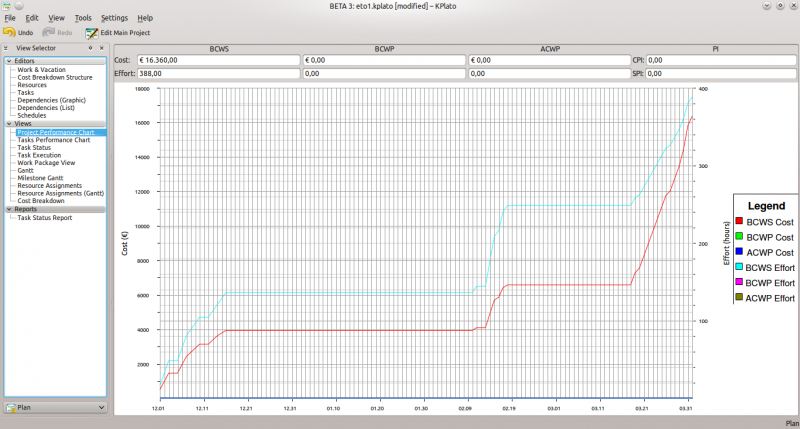This screenshot has height=429, width=800.
Task: Open the Settings menu
Action: 114,18
